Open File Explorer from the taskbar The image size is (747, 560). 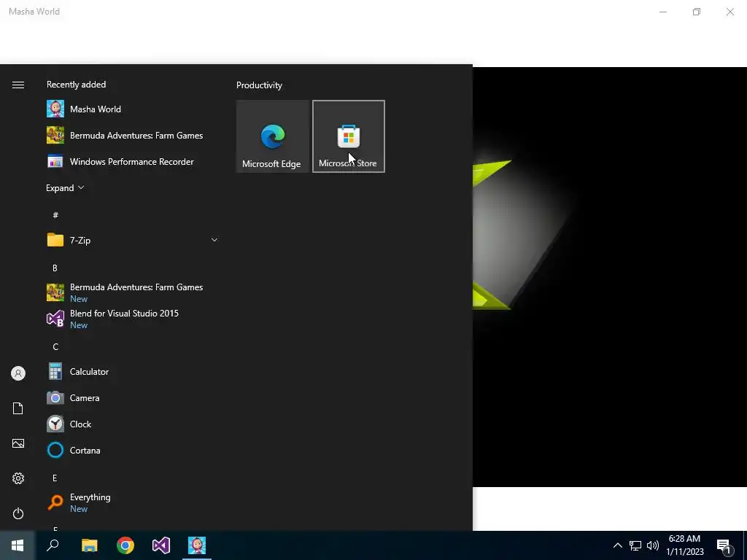[90, 545]
